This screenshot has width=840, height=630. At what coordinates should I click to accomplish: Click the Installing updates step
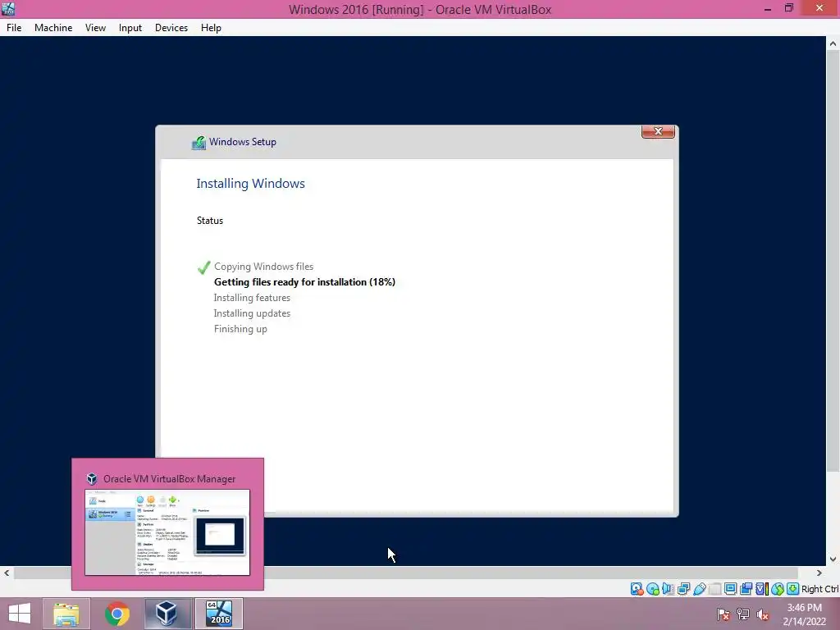pos(252,313)
